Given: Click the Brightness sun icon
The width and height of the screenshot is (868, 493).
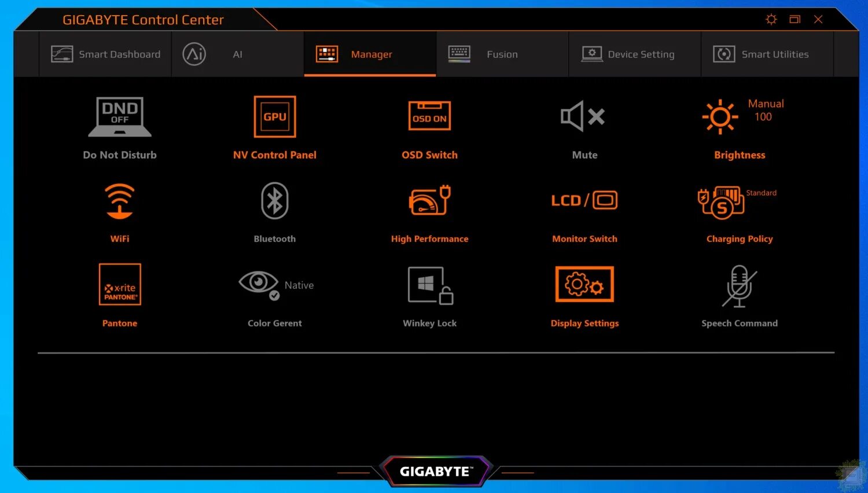Looking at the screenshot, I should tap(720, 117).
